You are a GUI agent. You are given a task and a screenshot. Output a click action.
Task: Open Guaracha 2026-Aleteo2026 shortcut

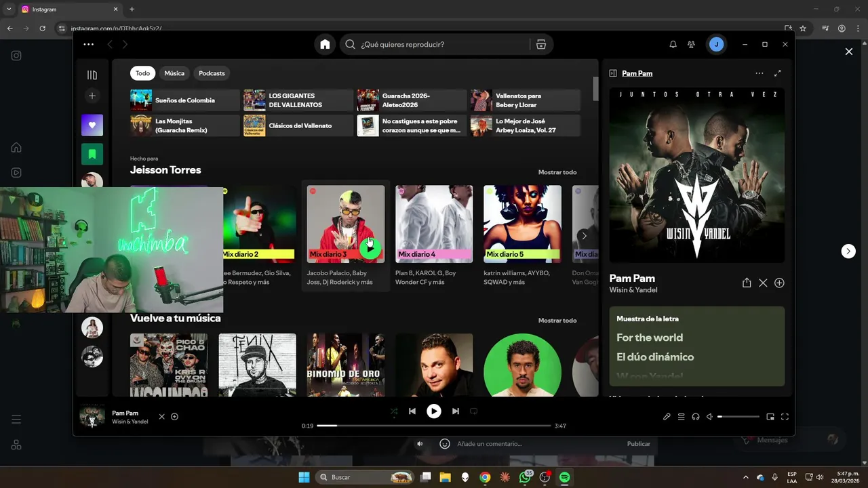pyautogui.click(x=412, y=100)
